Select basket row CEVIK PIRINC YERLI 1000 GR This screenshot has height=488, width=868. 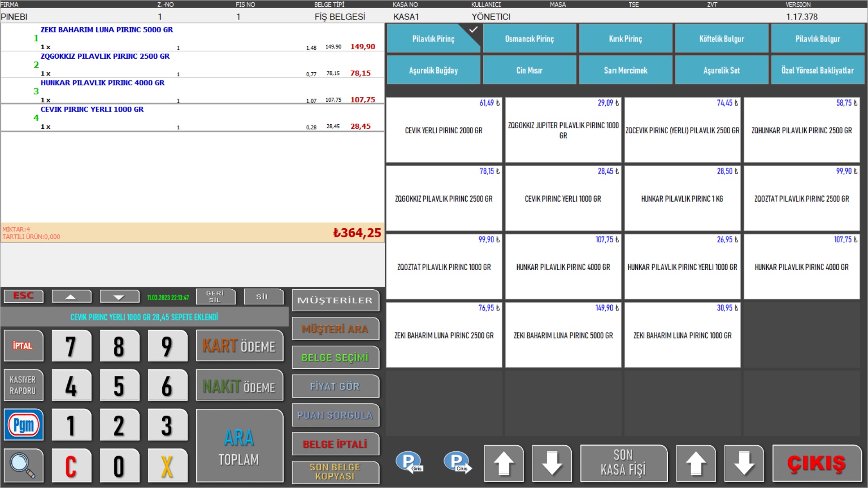193,118
